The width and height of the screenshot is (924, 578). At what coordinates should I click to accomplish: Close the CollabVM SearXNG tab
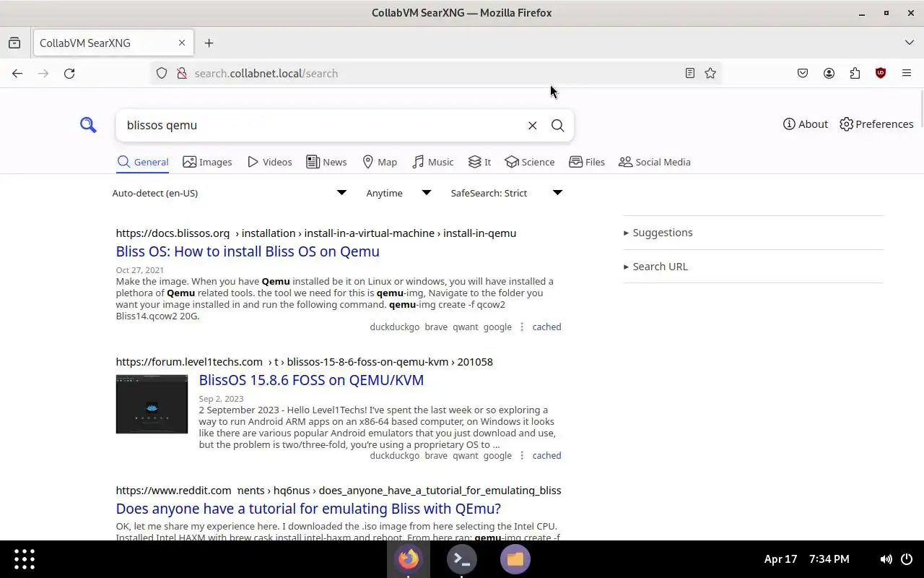coord(182,43)
